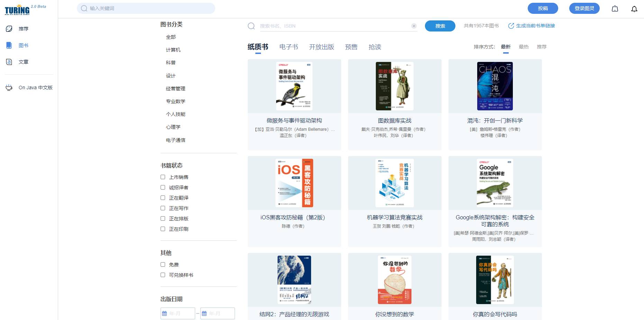
Task: Check the 正在翻译 checkbox
Action: point(163,198)
